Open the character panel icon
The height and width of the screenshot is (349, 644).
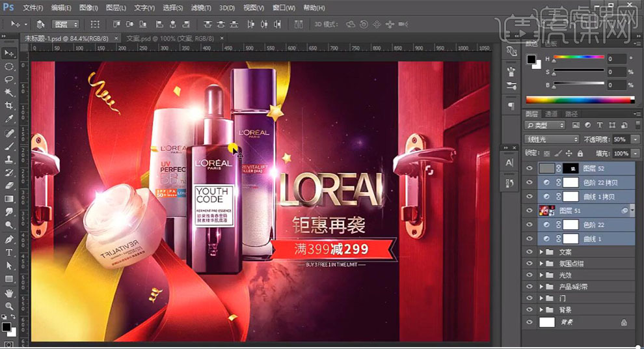(x=510, y=162)
